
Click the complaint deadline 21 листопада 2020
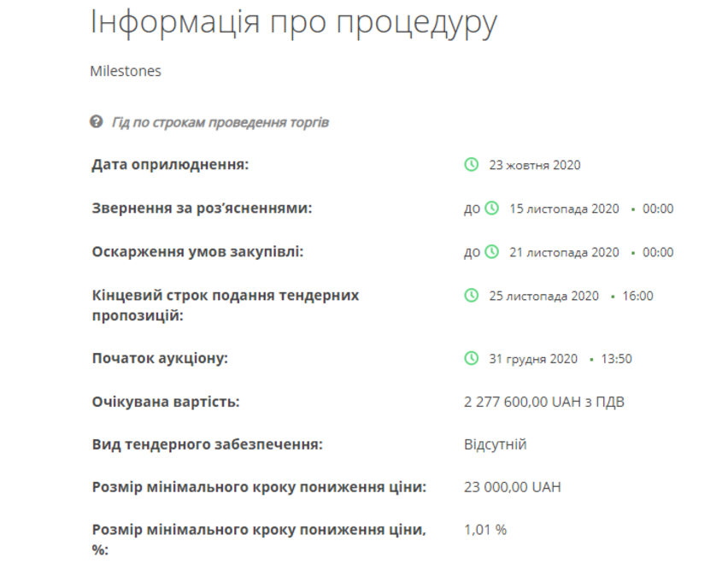click(564, 252)
